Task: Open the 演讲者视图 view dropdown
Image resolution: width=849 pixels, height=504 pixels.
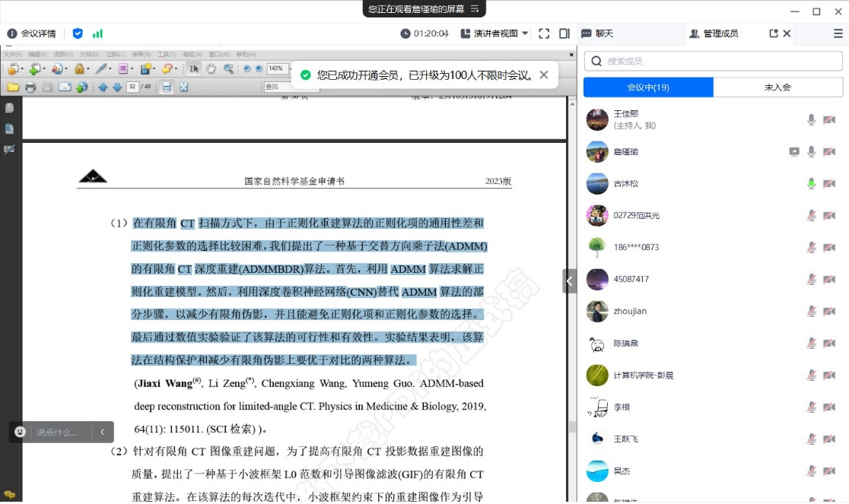Action: pos(494,33)
